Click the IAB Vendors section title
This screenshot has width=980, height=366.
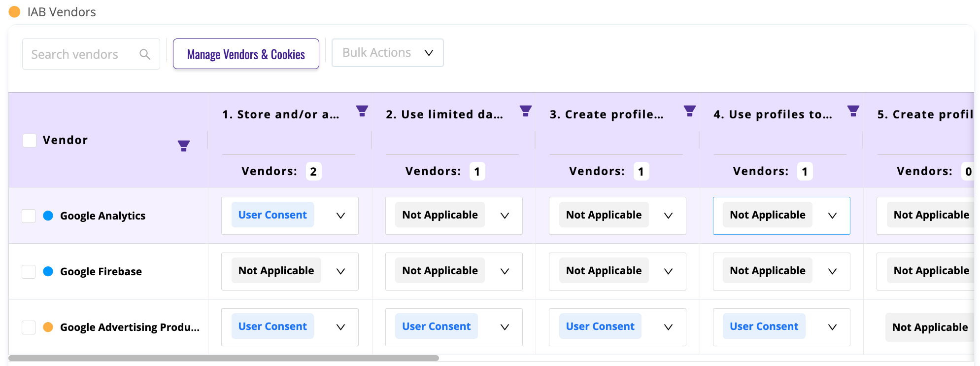(x=62, y=12)
